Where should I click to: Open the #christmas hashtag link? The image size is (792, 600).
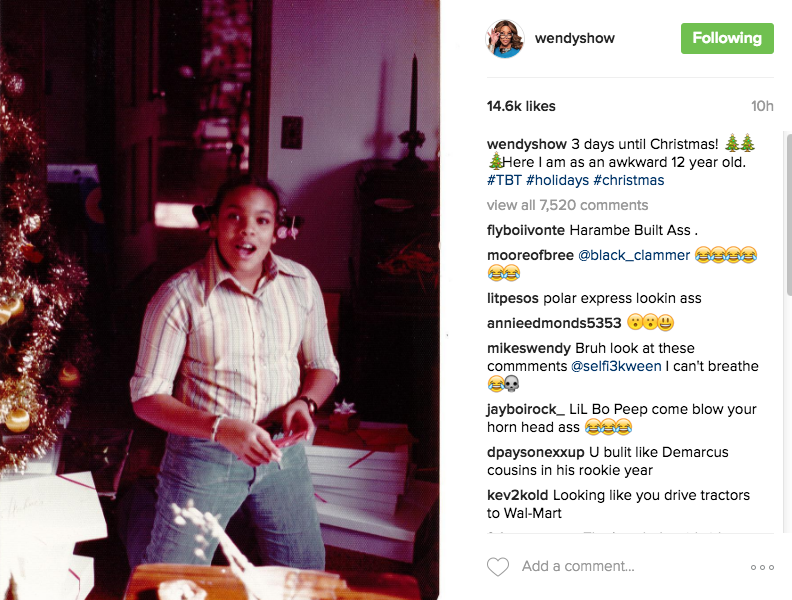point(629,180)
